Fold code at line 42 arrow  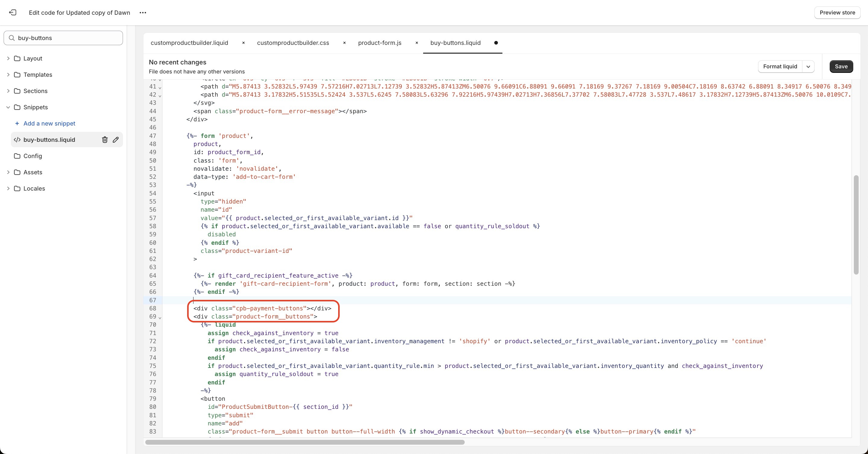coord(160,96)
